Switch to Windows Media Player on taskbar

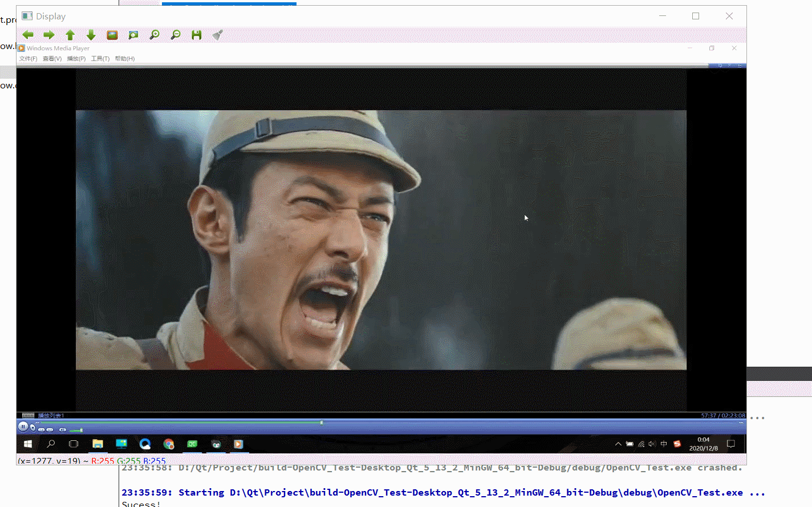239,444
